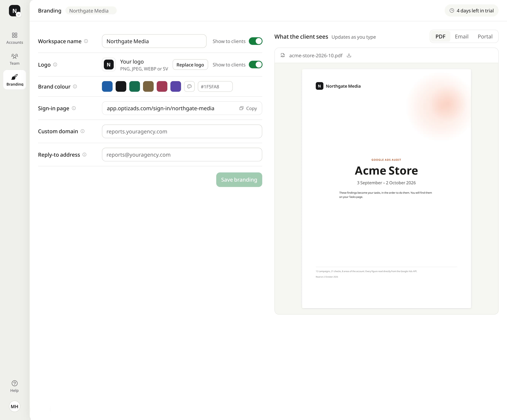Switch preview to the PDF tab
This screenshot has width=507, height=420.
coord(440,37)
